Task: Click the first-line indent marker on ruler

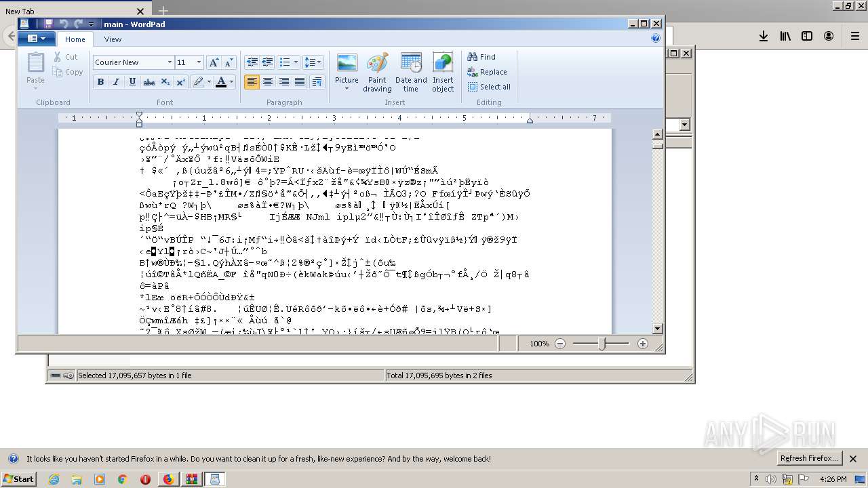Action: click(139, 115)
